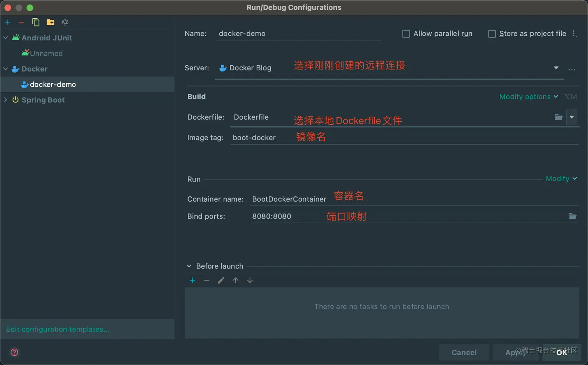Open the Build Modify options menu
This screenshot has width=588, height=365.
(528, 96)
